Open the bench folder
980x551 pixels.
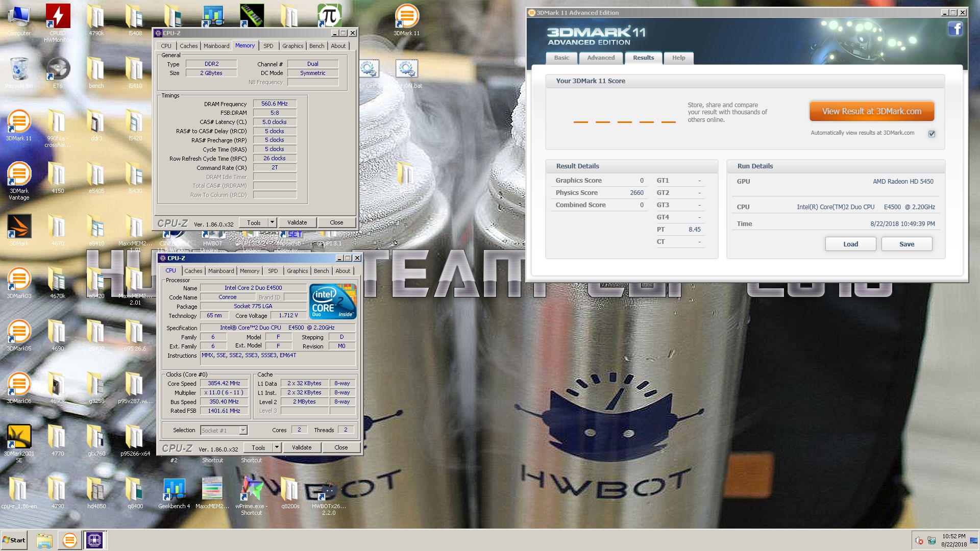point(96,72)
